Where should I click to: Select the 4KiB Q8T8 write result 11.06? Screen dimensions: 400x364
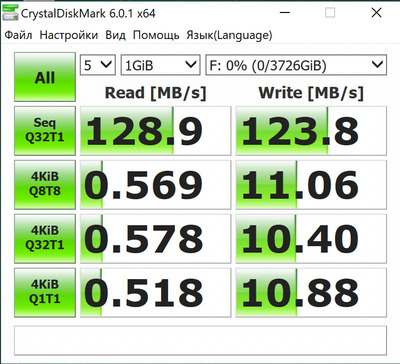(311, 185)
